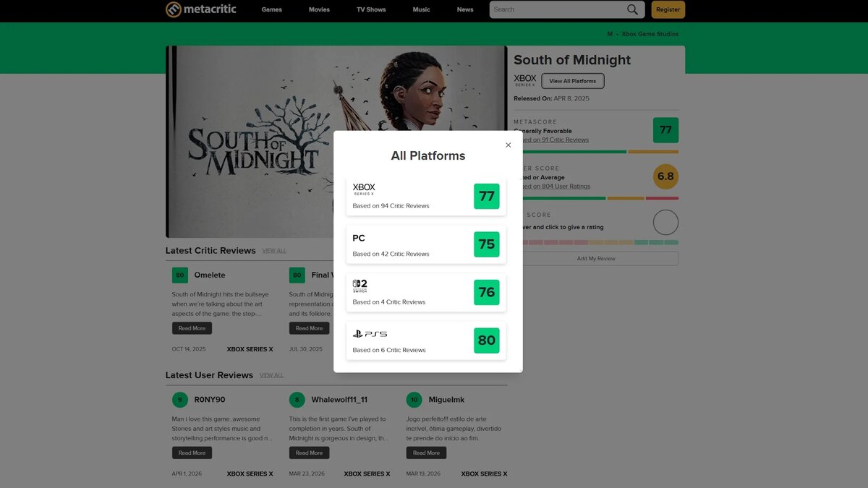The image size is (868, 488).
Task: Read more of R0NY90's review
Action: click(x=192, y=453)
